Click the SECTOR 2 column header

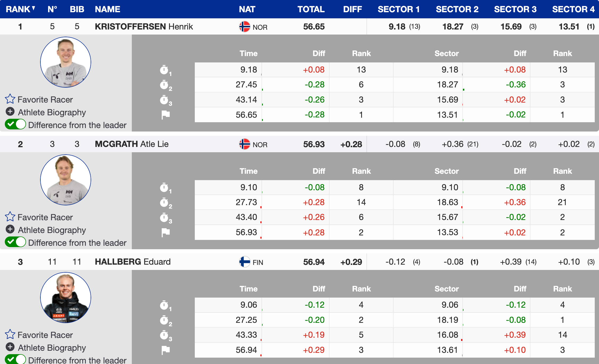coord(457,9)
